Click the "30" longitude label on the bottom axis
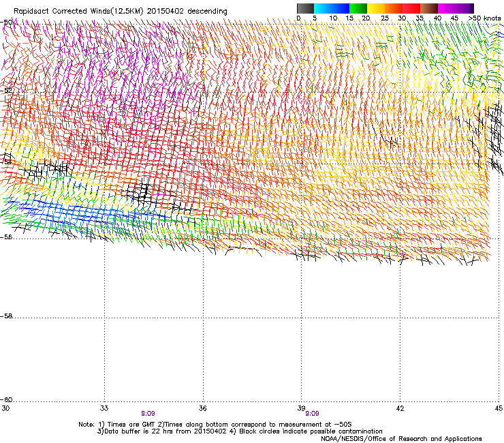Image resolution: width=504 pixels, height=443 pixels. pos(5,408)
